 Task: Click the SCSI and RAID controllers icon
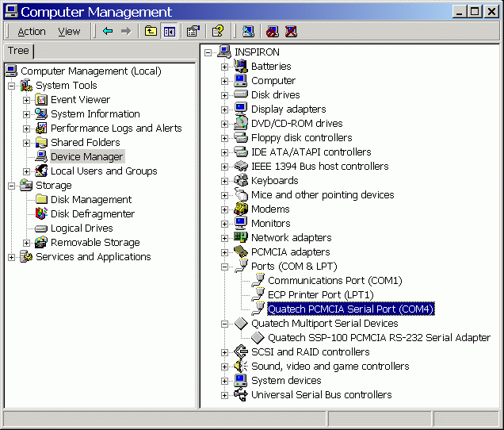(x=241, y=351)
